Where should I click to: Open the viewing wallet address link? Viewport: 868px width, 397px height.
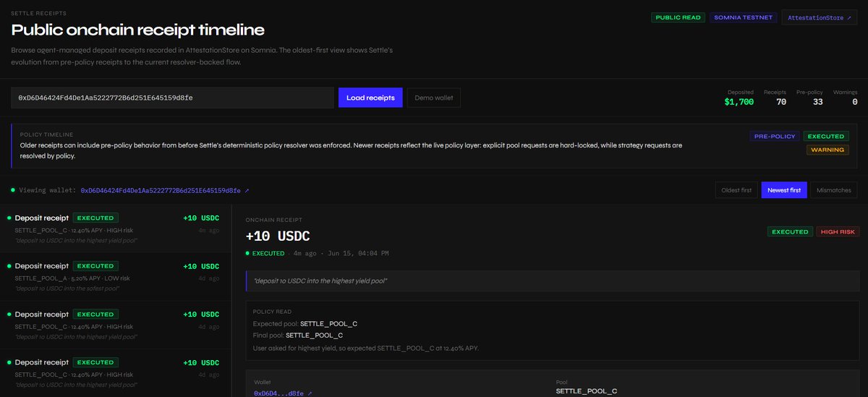pos(165,190)
